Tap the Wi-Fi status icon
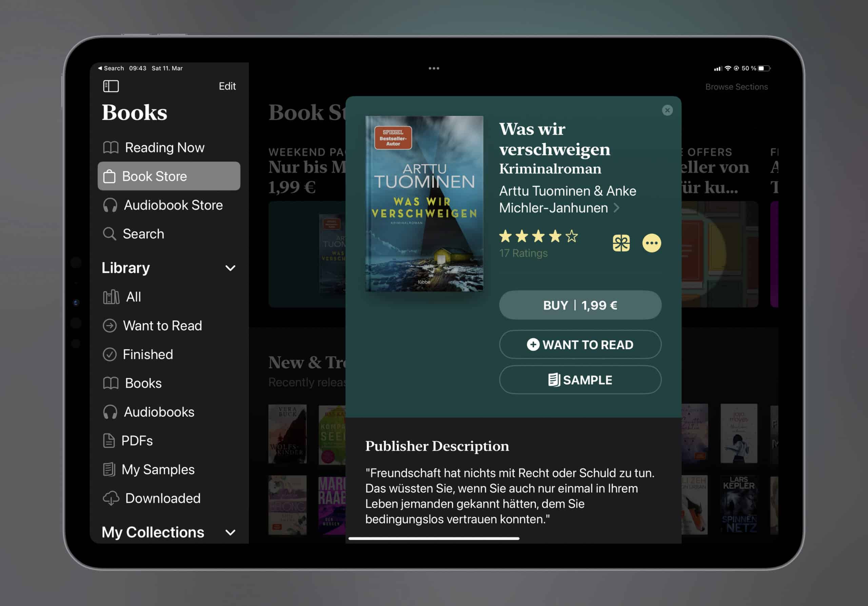 click(x=728, y=68)
